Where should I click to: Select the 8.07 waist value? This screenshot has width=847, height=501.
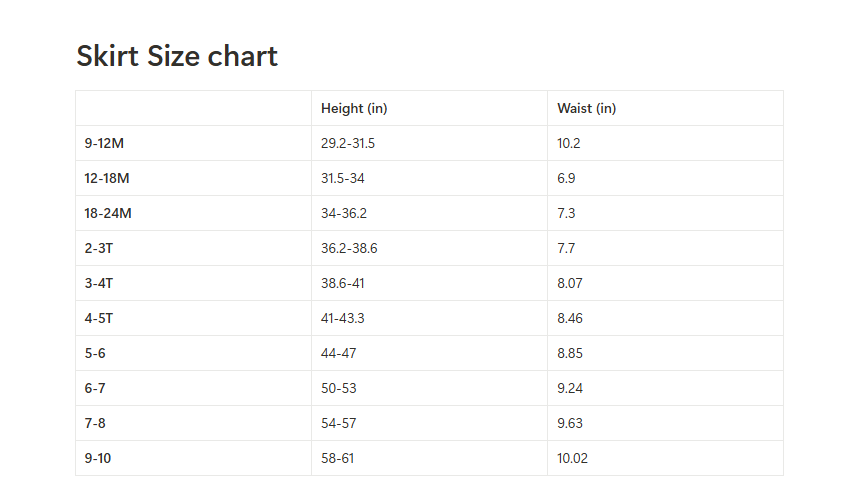pyautogui.click(x=570, y=283)
